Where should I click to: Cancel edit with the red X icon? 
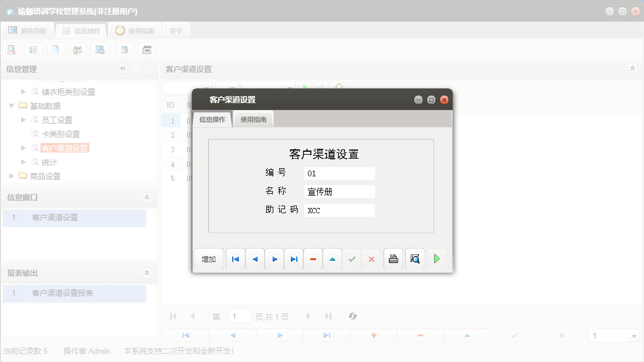click(x=371, y=258)
